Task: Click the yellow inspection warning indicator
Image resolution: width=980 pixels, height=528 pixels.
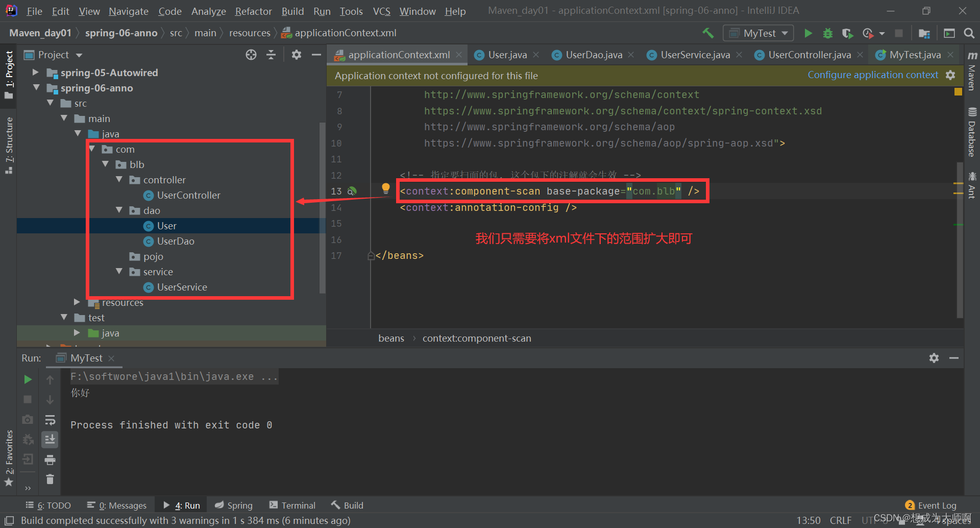Action: (x=958, y=92)
